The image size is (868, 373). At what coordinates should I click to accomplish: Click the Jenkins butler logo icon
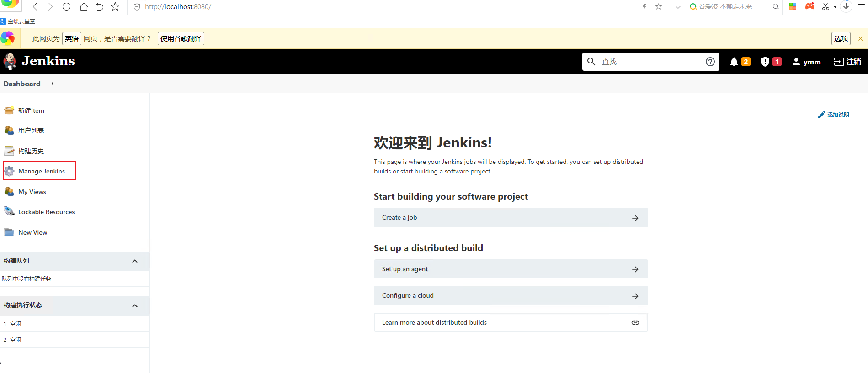pos(10,61)
